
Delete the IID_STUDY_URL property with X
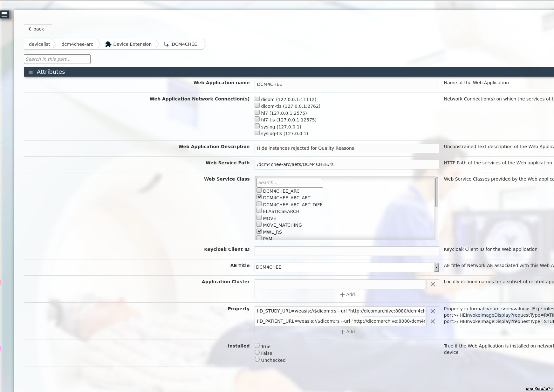[433, 311]
